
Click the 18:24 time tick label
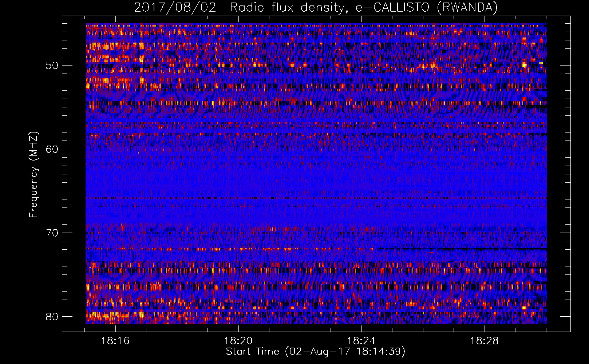click(x=361, y=341)
